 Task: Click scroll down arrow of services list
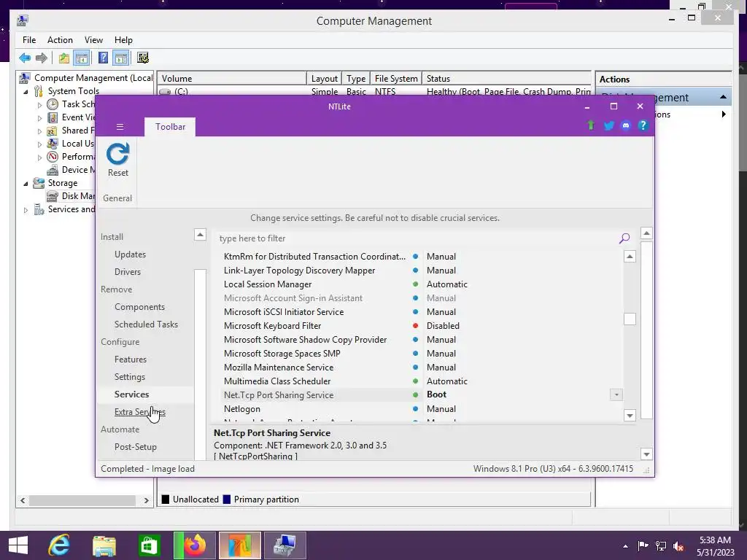click(630, 415)
